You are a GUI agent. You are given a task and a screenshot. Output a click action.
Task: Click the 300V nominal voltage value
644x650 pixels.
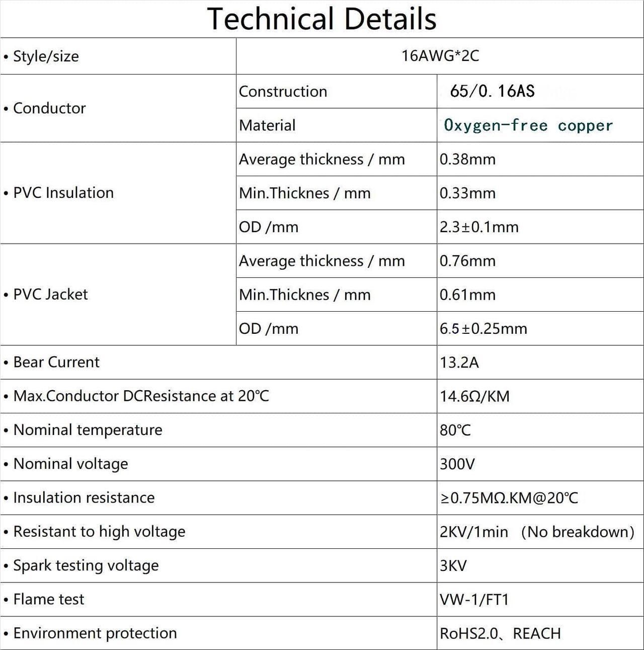[x=457, y=464]
